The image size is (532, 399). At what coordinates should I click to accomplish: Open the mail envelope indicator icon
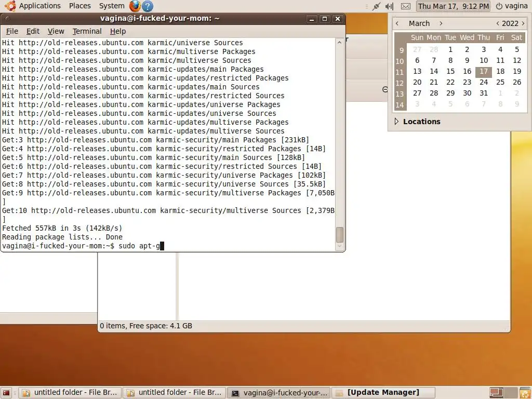[x=405, y=6]
